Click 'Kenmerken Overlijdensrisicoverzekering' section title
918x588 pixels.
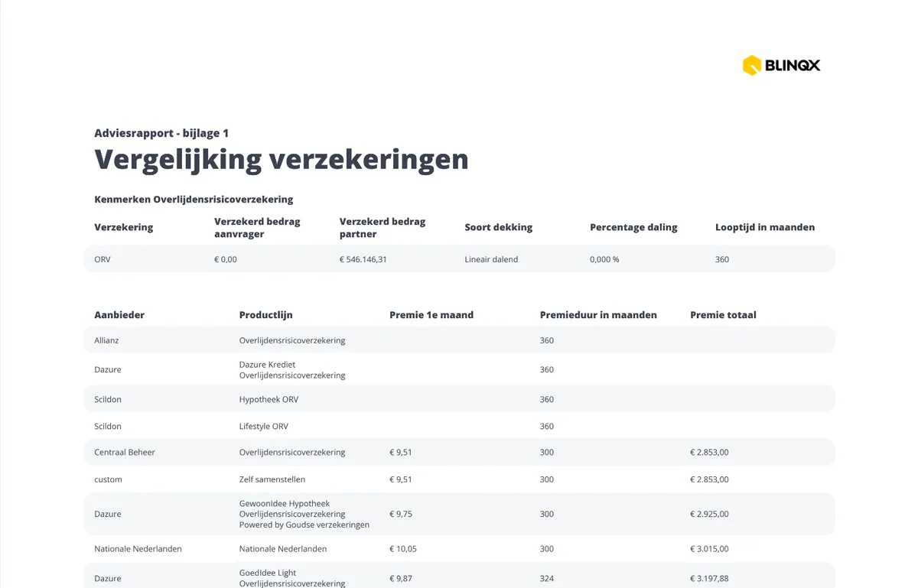point(194,200)
